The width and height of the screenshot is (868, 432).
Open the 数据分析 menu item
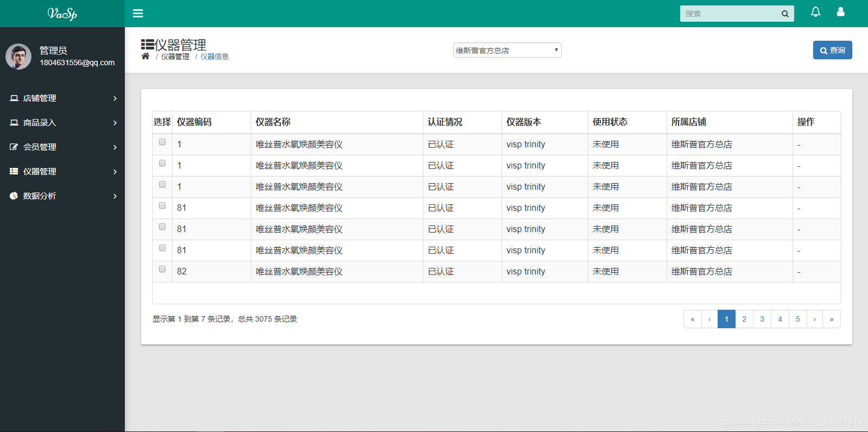coord(62,196)
